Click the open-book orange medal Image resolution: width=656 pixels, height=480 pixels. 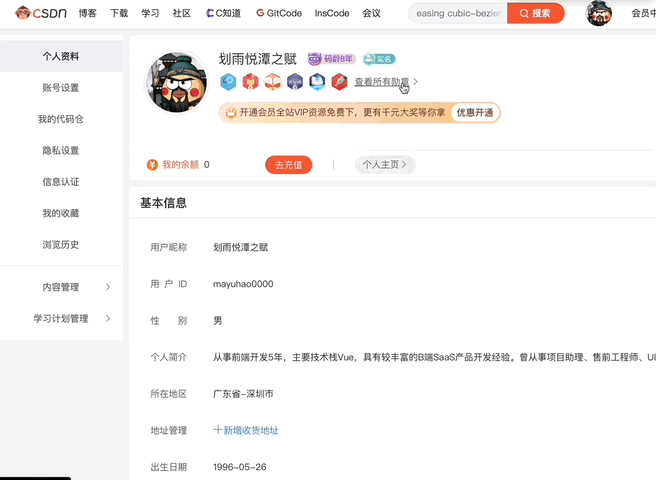272,82
